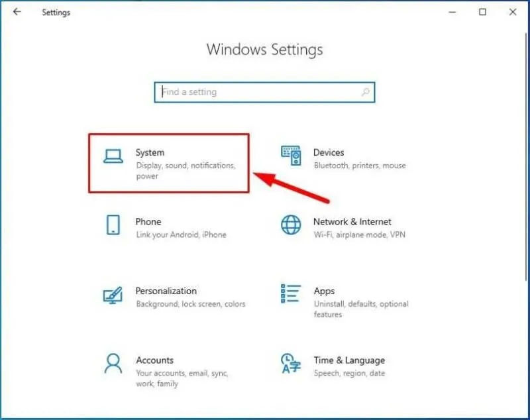This screenshot has width=530, height=420.
Task: Minimize the Settings window
Action: pyautogui.click(x=452, y=12)
